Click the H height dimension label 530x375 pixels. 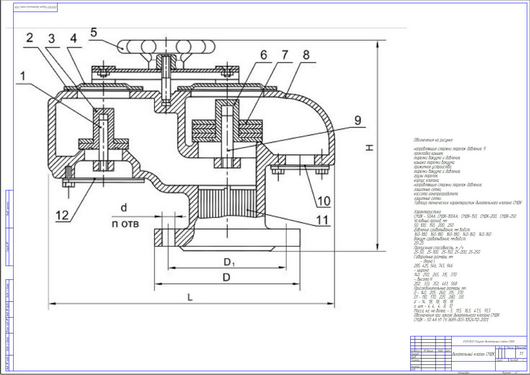coord(370,147)
